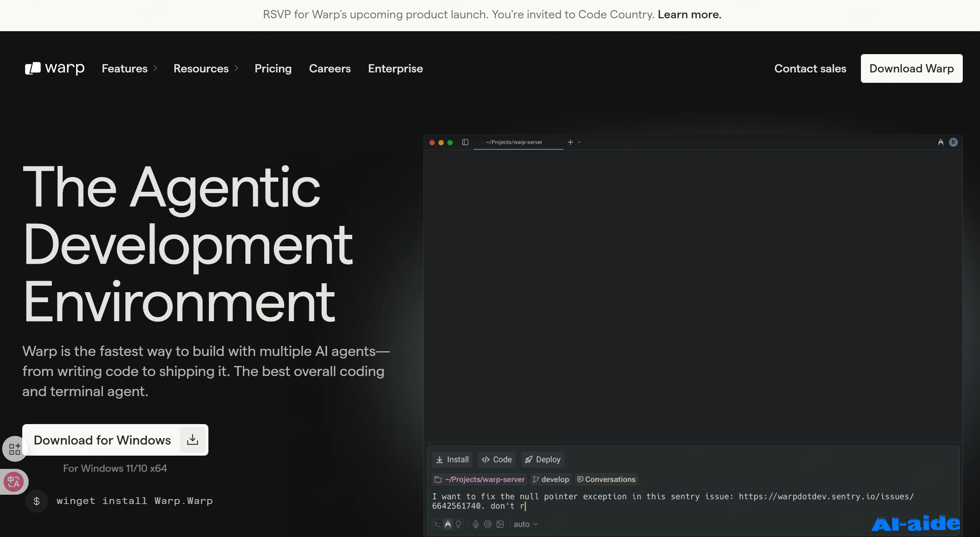Click the Download Warp button
980x537 pixels.
[911, 68]
